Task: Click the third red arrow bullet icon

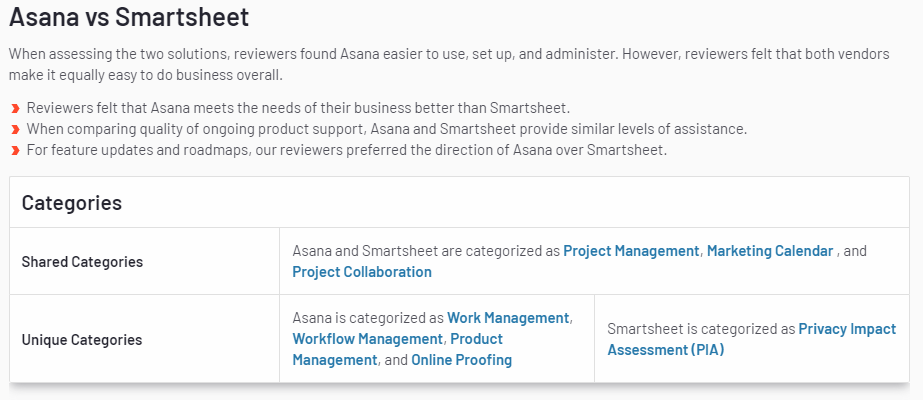Action: click(15, 151)
